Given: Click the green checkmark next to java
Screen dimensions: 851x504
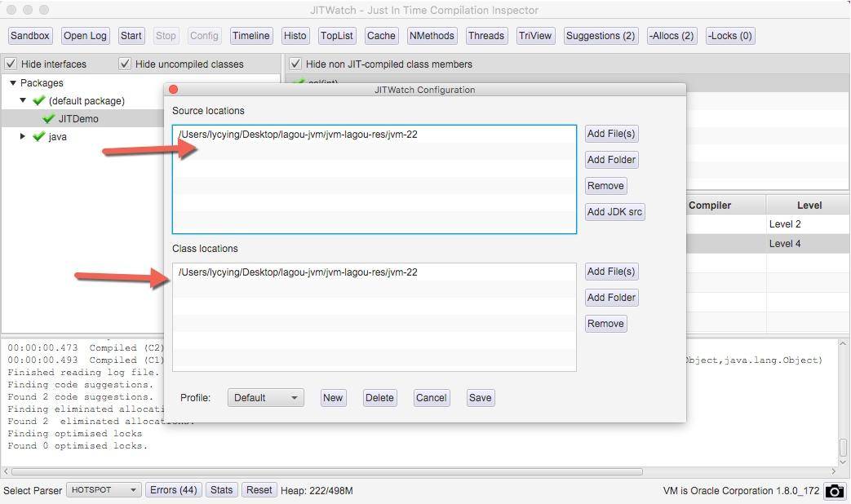Looking at the screenshot, I should (38, 137).
